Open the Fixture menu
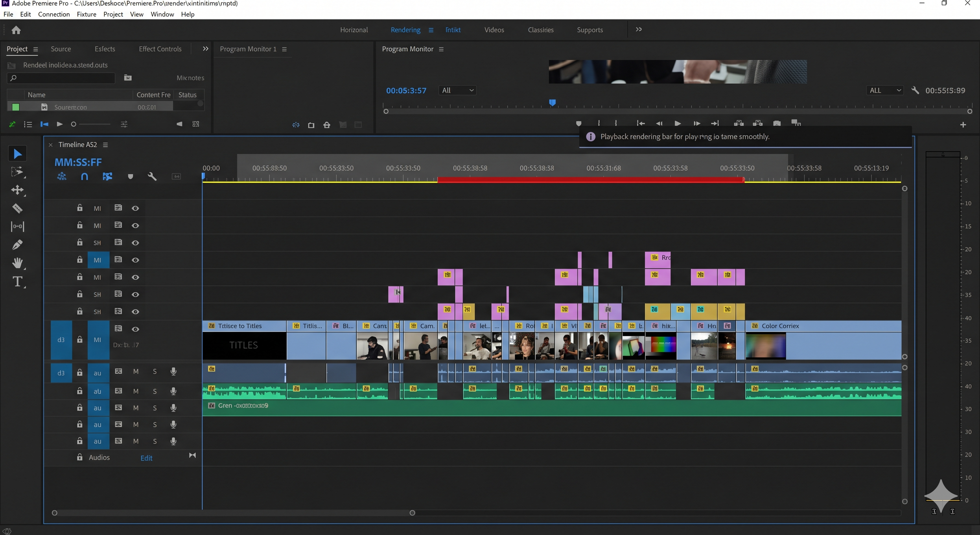This screenshot has height=535, width=980. pos(86,14)
